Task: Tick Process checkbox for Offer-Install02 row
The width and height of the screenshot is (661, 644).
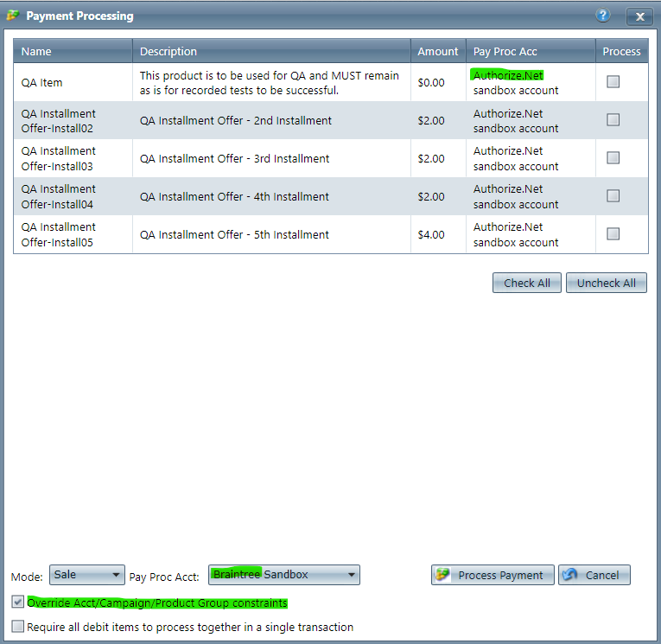Action: click(x=613, y=120)
